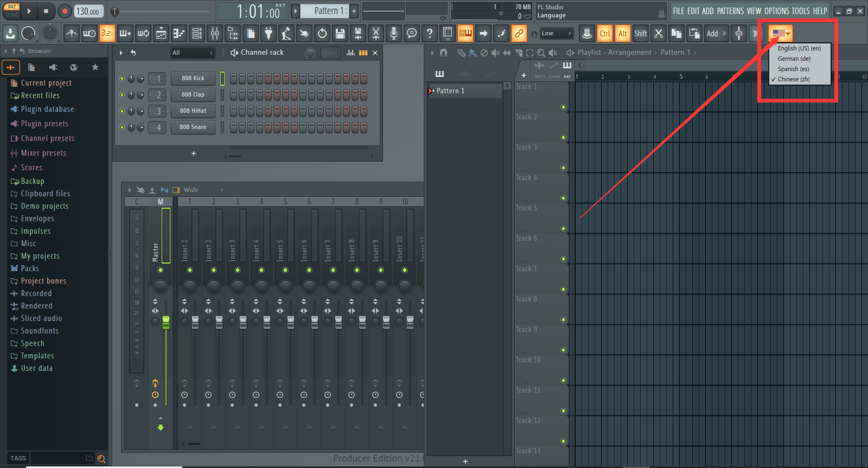The height and width of the screenshot is (468, 868).
Task: Toggle Track 5 mute dot in playlist
Action: 563,228
